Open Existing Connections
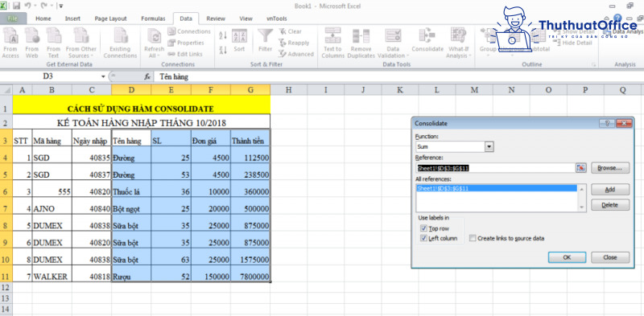 (120, 43)
